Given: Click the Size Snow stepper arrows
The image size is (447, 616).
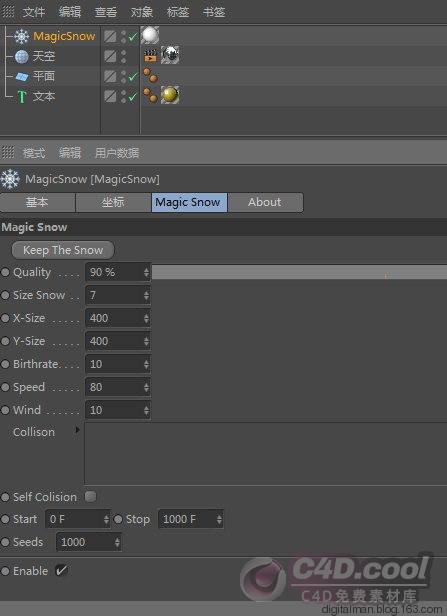Looking at the screenshot, I should [x=146, y=295].
